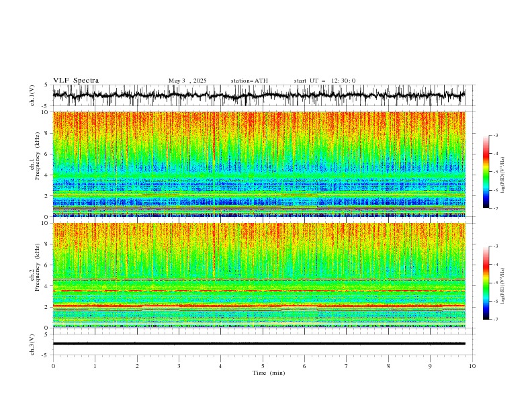
Task: Click the "VLF Spectra" plot title
Action: click(76, 81)
